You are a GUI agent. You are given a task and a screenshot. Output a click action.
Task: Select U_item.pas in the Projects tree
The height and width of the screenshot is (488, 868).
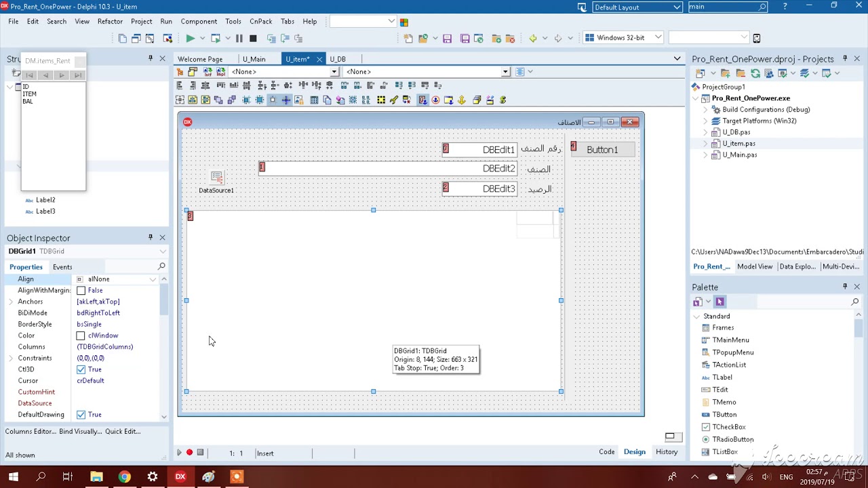point(738,144)
